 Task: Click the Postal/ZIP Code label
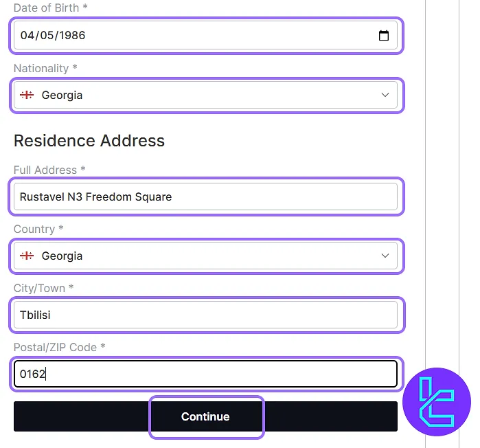click(x=59, y=347)
